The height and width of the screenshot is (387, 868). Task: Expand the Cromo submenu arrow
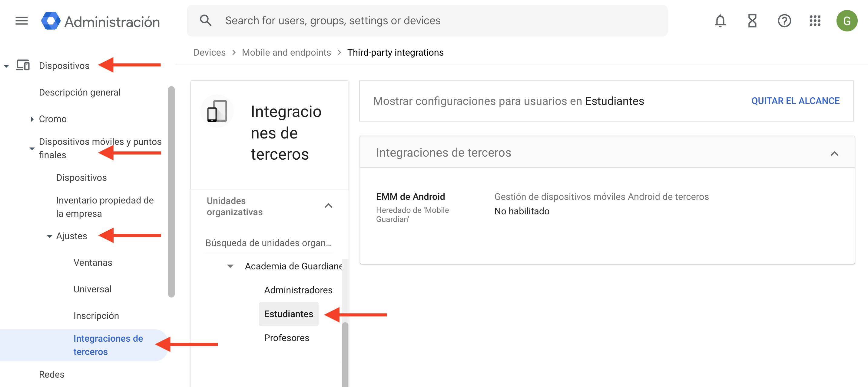[x=32, y=119]
